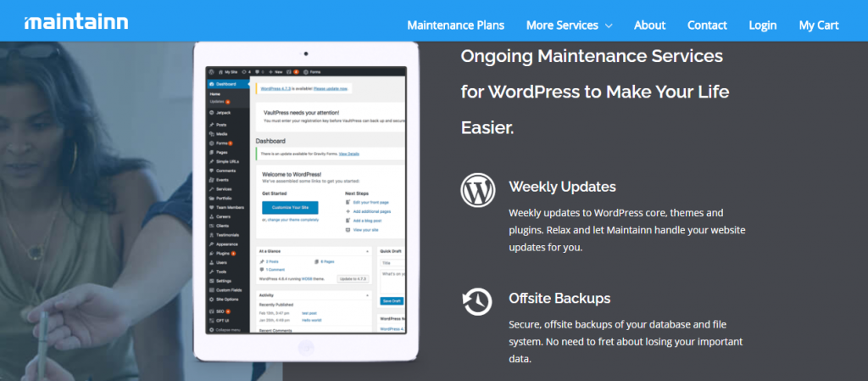Click the change your theme completely link

coord(293,220)
